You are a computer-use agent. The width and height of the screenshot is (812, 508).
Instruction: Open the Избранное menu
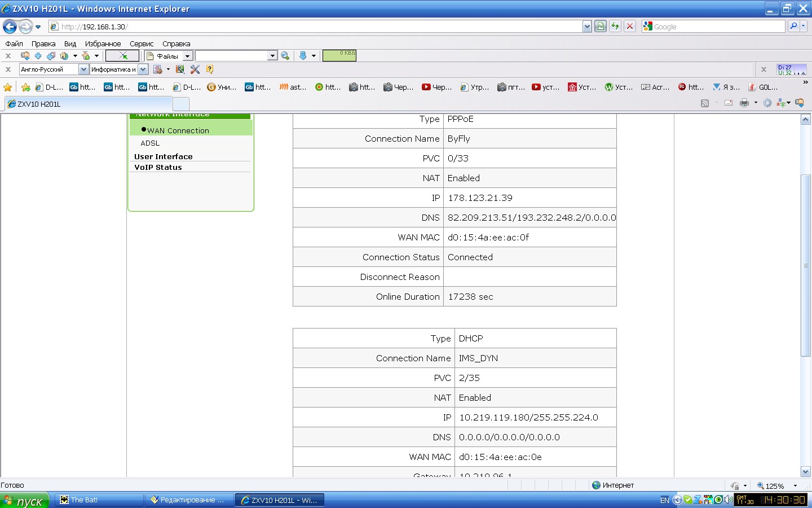tap(103, 43)
